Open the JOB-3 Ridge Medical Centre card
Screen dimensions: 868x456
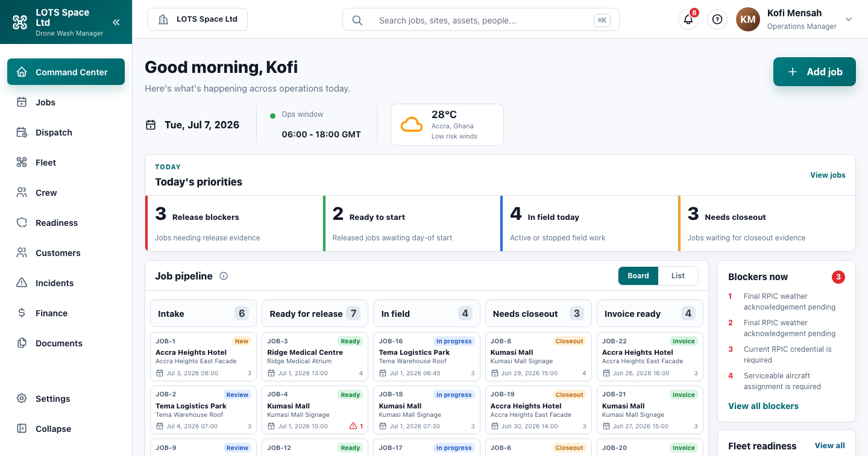click(315, 357)
